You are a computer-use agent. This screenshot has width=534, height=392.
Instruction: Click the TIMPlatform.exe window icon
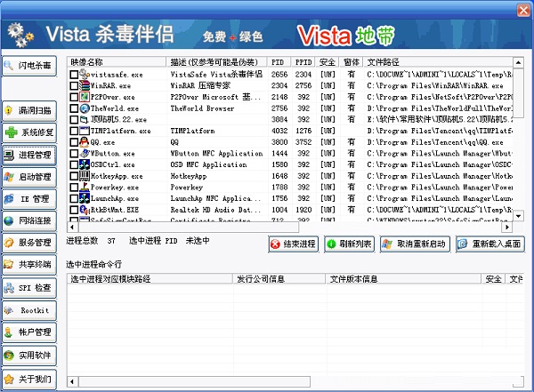coord(85,131)
